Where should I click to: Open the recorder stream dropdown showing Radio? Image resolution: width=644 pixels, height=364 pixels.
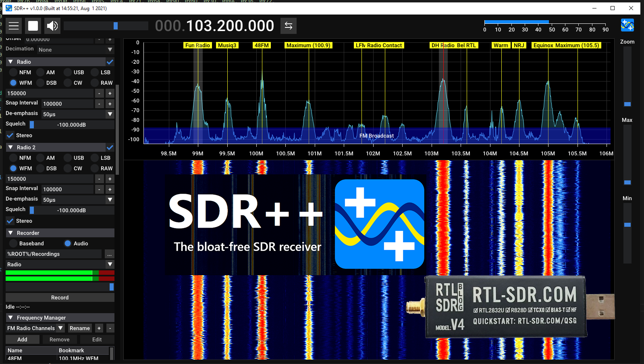pos(60,264)
